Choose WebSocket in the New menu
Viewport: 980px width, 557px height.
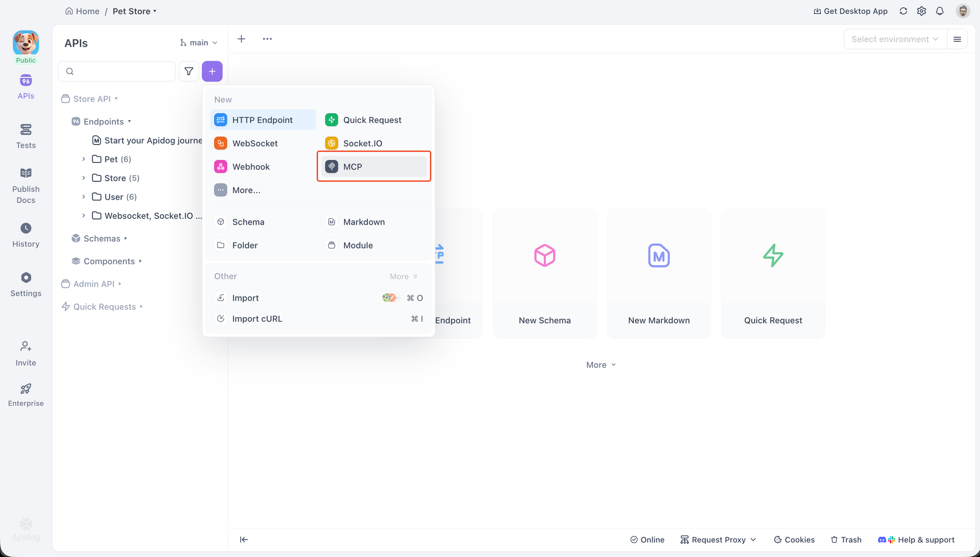click(255, 143)
